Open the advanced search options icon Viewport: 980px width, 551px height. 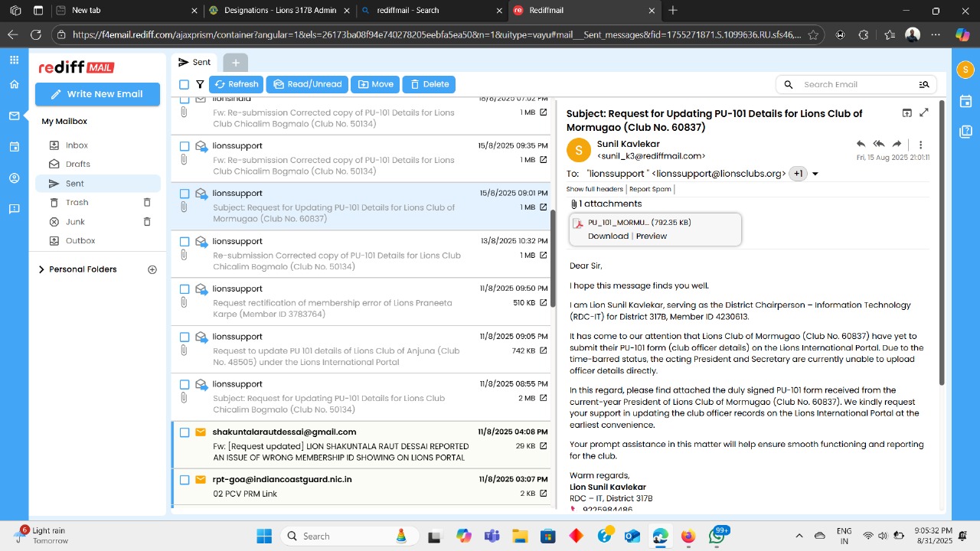pyautogui.click(x=924, y=84)
